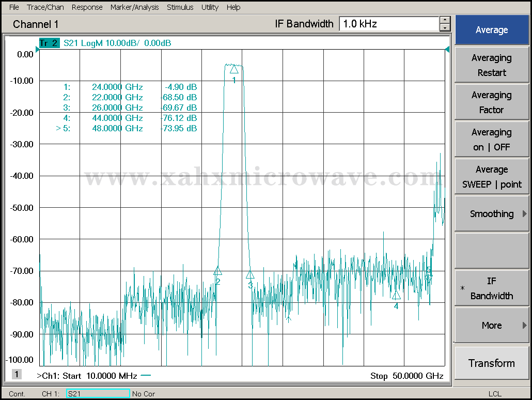
Task: Increase IF Bandwidth with up arrow
Action: tap(445, 20)
